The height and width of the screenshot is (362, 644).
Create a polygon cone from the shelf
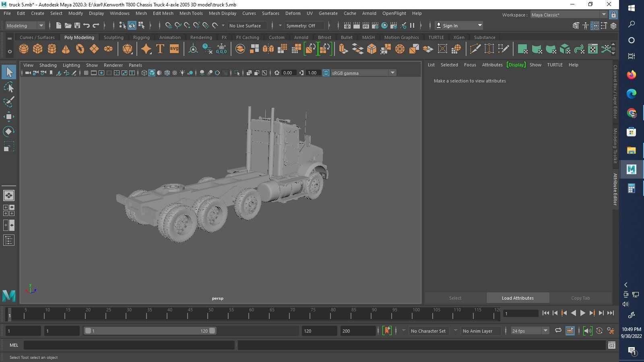click(x=66, y=49)
